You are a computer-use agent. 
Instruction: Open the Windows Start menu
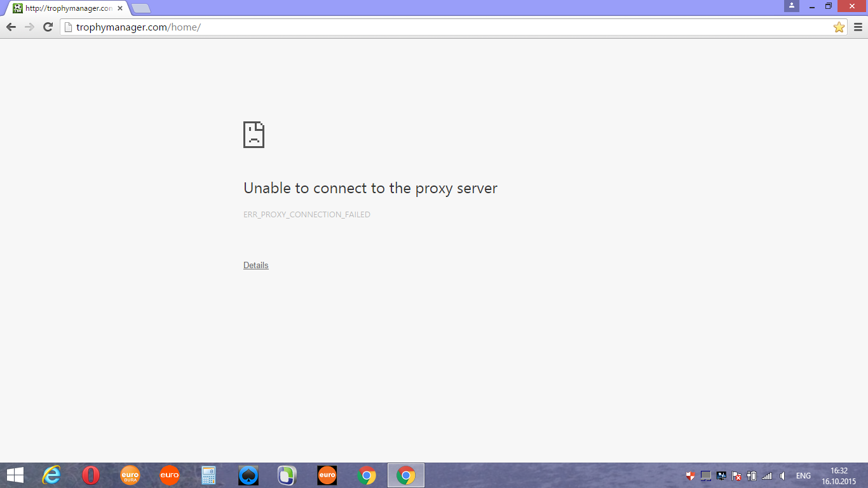point(15,475)
